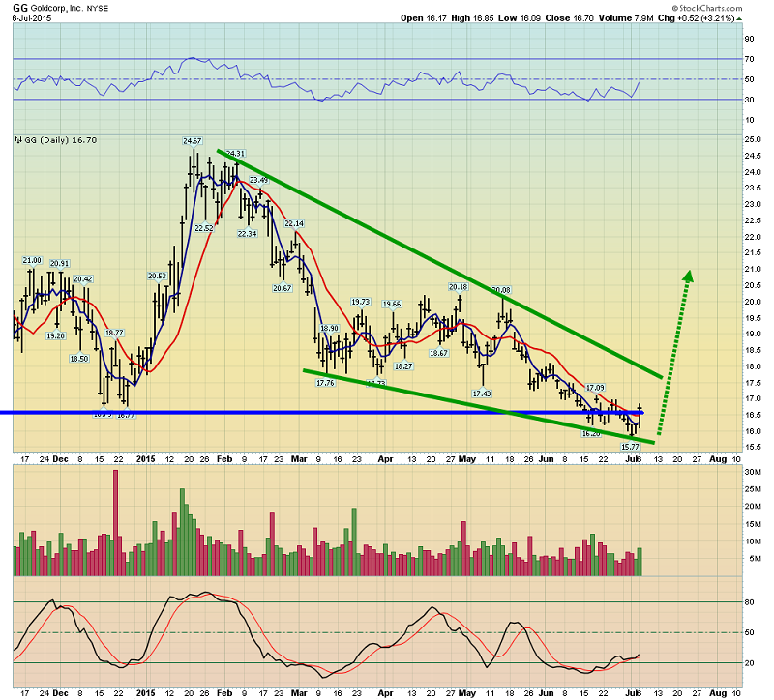Select the 80 tick on the stochastic axis
The height and width of the screenshot is (700, 774).
click(x=749, y=601)
